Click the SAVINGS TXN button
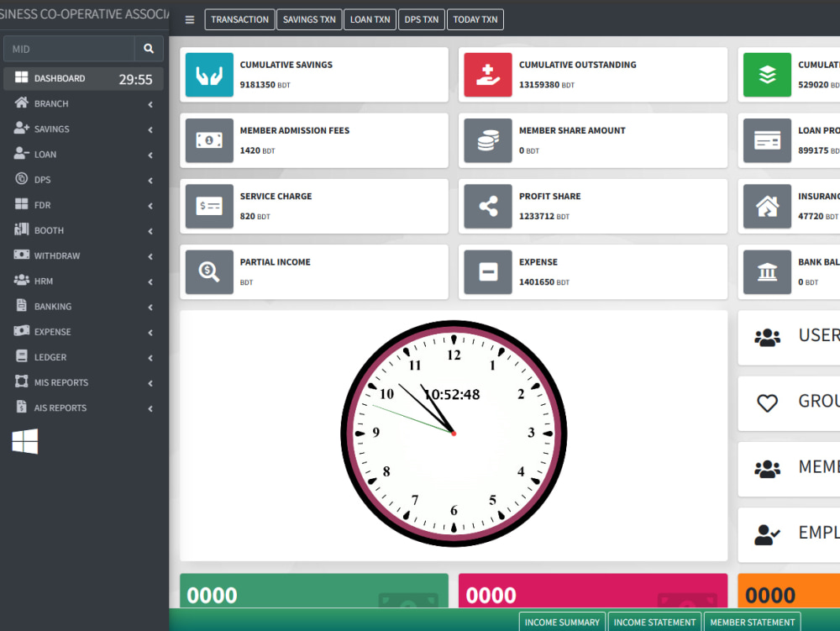Screen dimensions: 840x631 [x=309, y=20]
